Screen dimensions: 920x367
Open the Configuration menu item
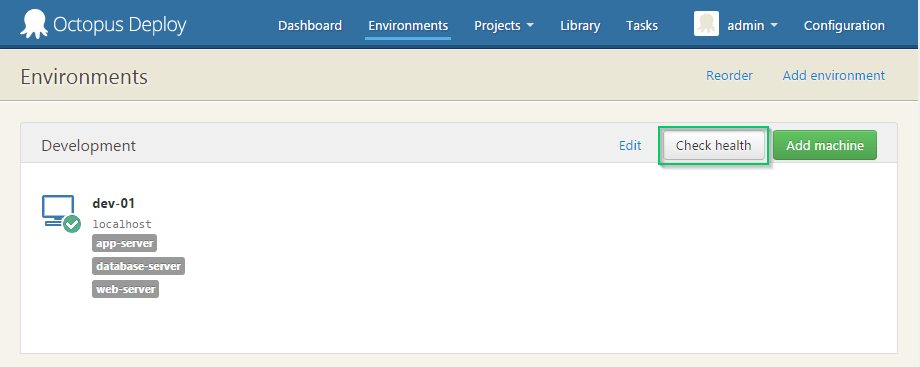click(844, 26)
